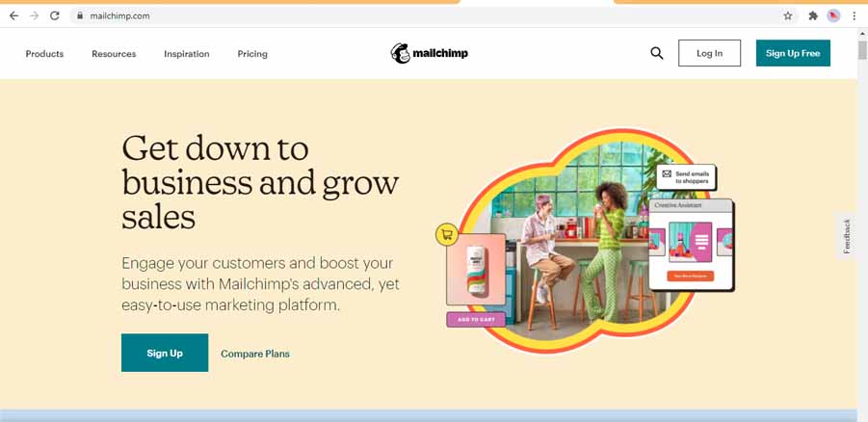Bookmark page with the star icon
Viewport: 868px width, 422px height.
(788, 16)
